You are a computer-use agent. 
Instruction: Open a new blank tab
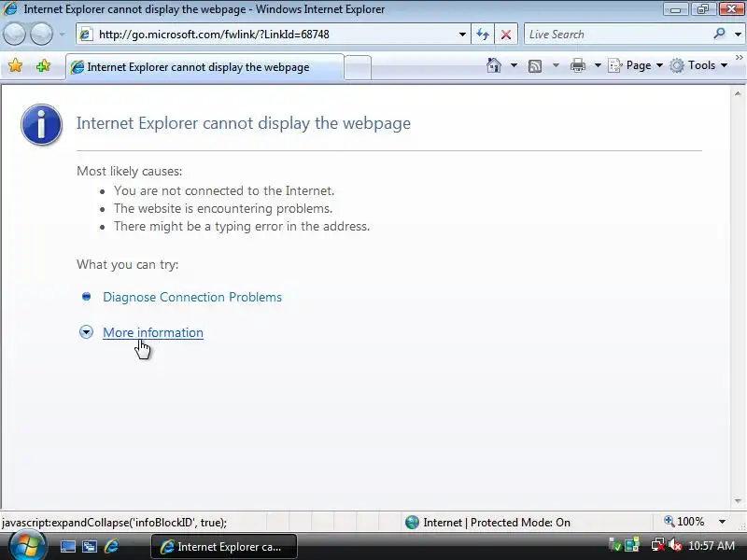[x=358, y=67]
